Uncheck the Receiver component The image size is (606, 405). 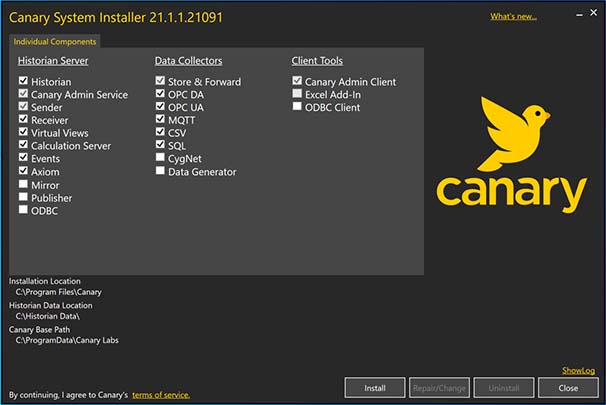click(23, 119)
